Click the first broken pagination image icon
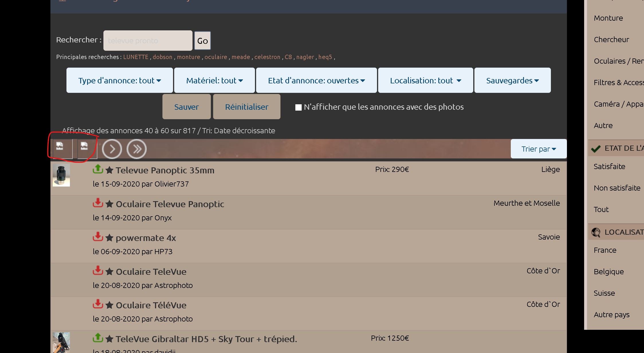Image resolution: width=644 pixels, height=353 pixels. click(60, 146)
